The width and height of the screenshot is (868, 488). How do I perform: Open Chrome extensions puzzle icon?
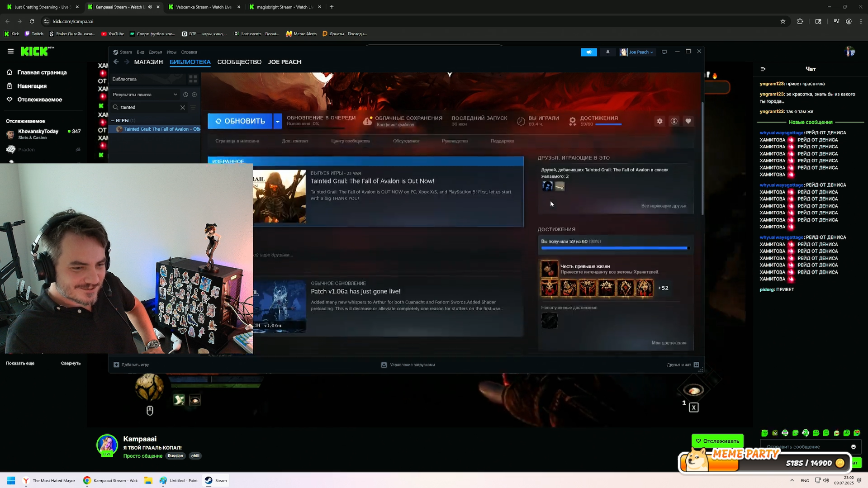point(800,21)
